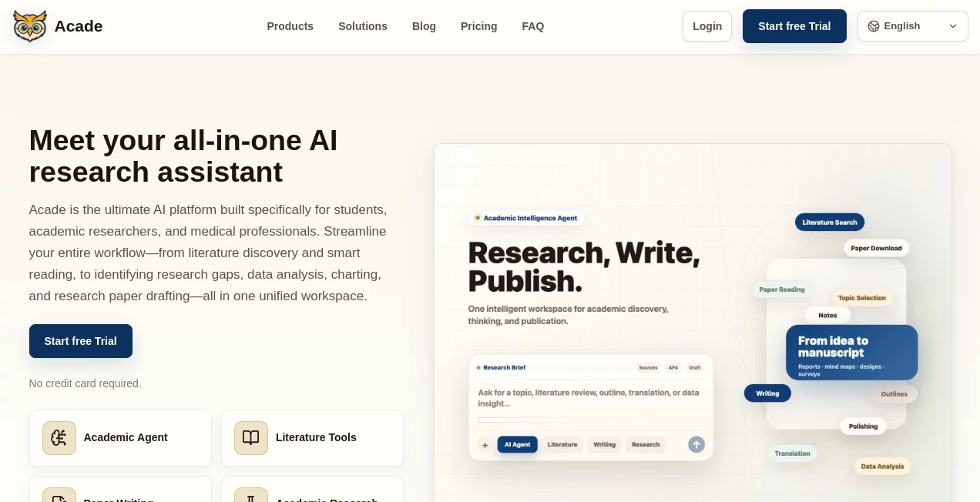
Task: Click the Login button
Action: [707, 26]
